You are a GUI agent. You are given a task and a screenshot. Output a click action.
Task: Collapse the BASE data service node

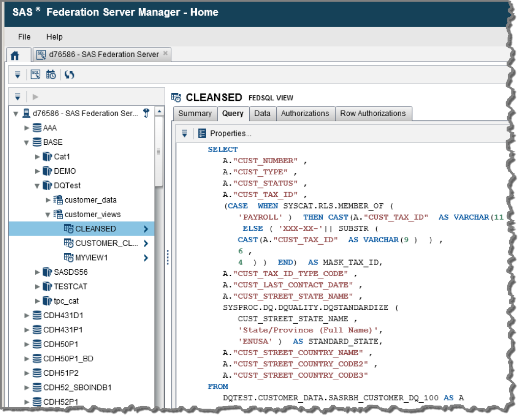click(x=27, y=142)
